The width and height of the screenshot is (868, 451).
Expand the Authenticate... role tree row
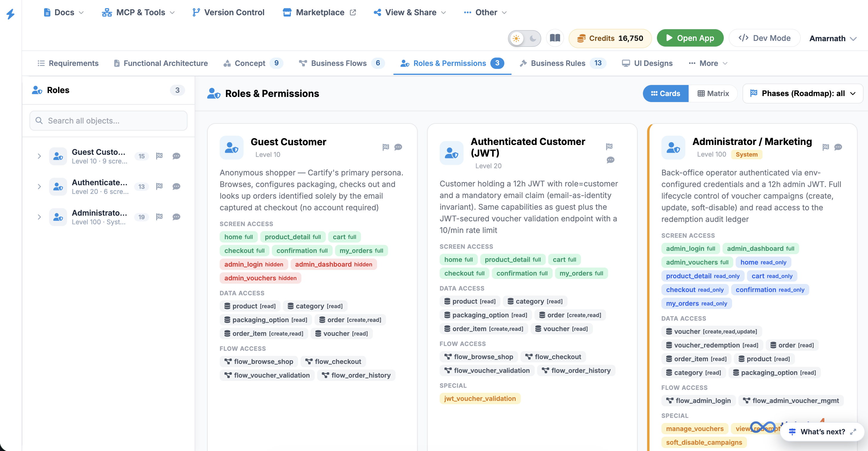point(39,186)
